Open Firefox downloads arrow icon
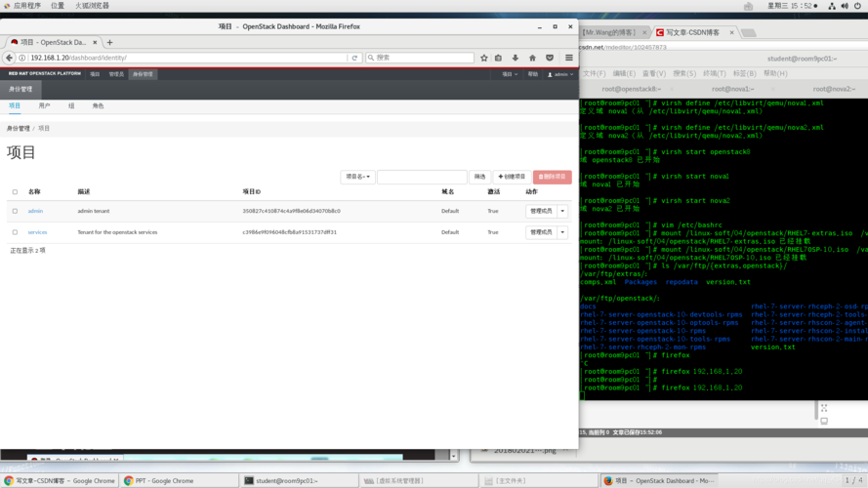Screen dimensions: 868x488 (x=516, y=58)
